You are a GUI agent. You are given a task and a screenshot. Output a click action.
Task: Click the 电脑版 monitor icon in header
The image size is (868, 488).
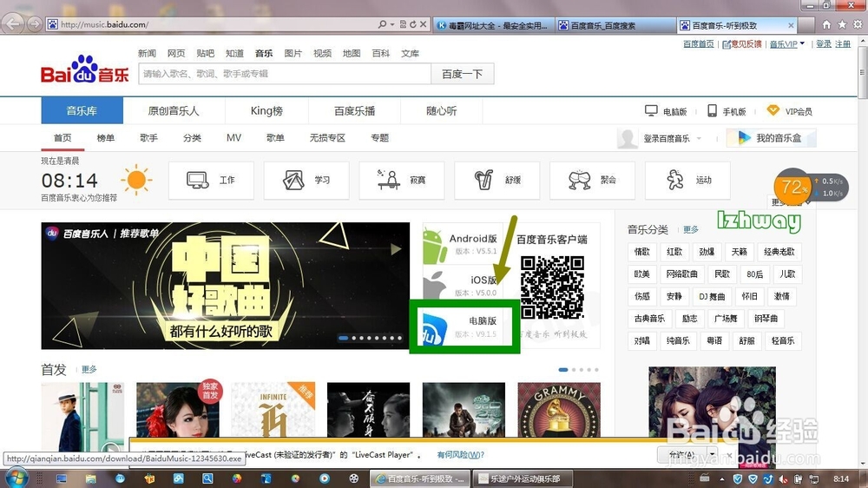(x=651, y=111)
